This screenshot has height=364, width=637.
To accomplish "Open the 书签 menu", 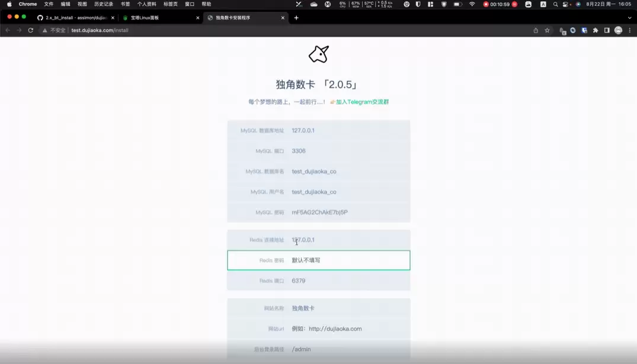I will click(125, 4).
